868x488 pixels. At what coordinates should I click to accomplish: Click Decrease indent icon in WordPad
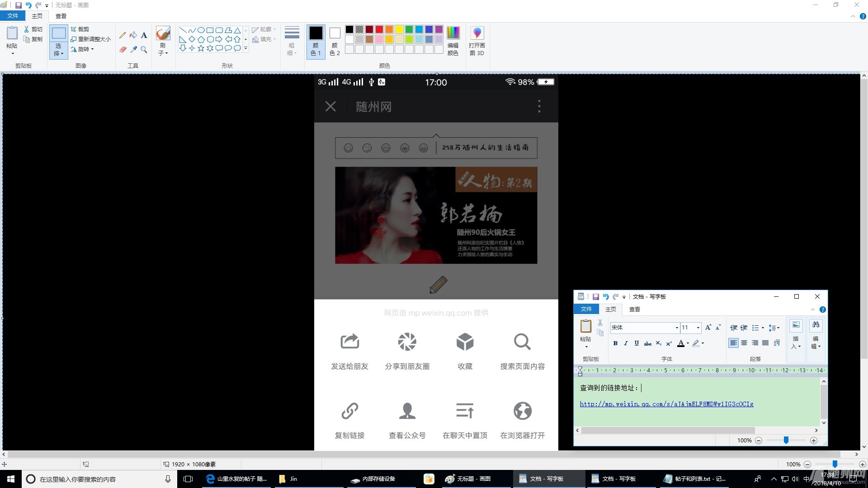tap(734, 328)
